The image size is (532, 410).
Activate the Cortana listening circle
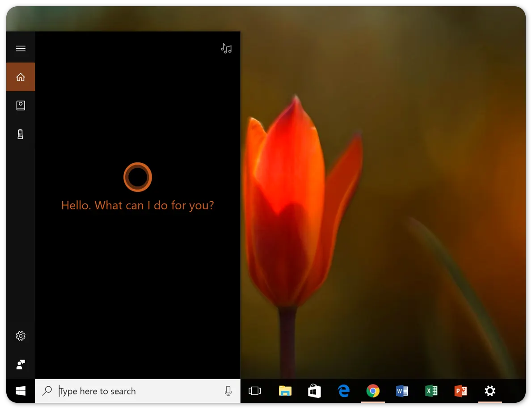tap(137, 177)
